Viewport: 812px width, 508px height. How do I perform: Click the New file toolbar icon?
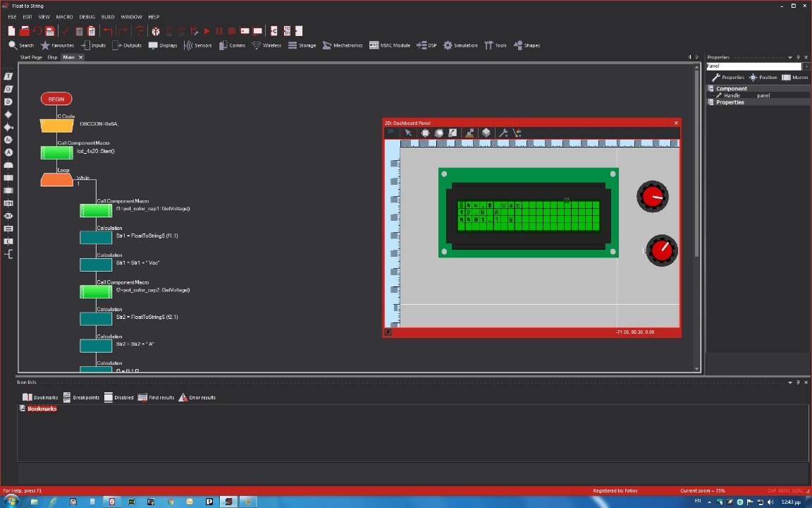pos(11,31)
